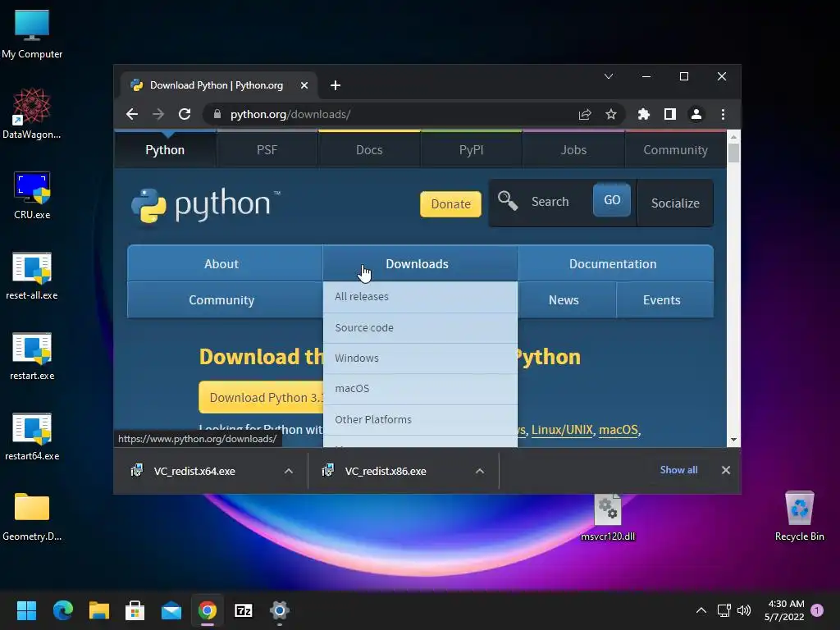Open the Socialize menu
This screenshot has width=840, height=630.
pos(675,203)
